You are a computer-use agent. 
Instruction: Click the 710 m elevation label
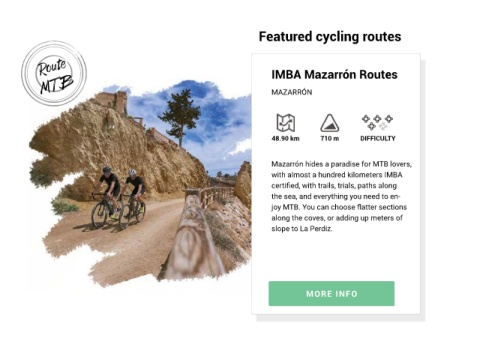tap(330, 138)
